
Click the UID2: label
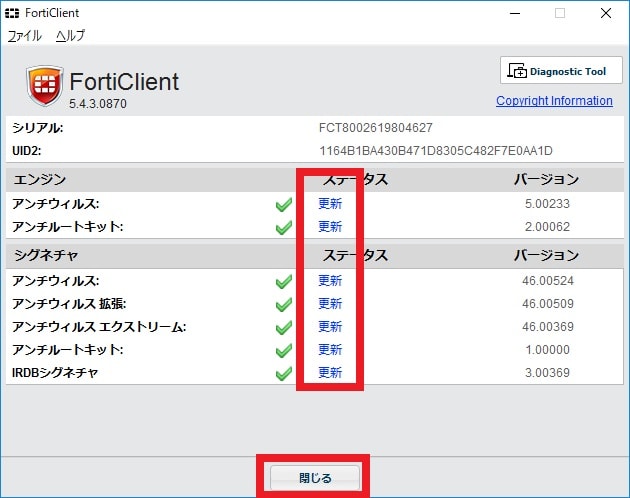pos(27,151)
